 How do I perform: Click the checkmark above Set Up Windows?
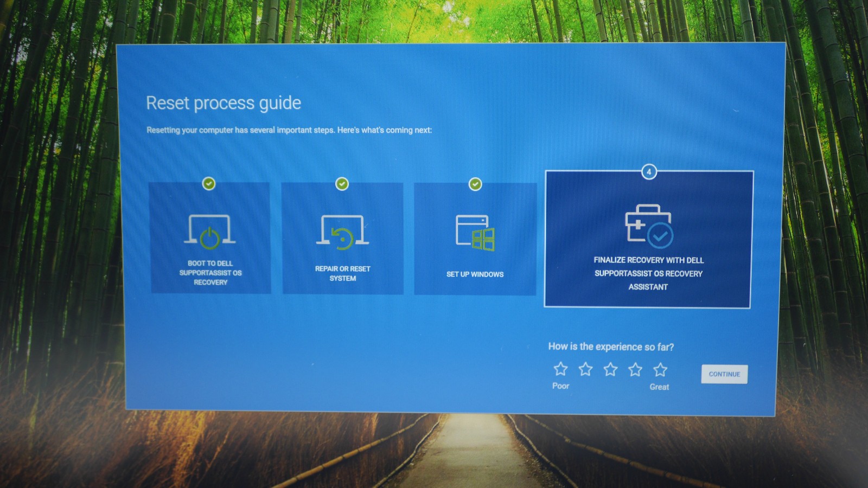point(475,185)
